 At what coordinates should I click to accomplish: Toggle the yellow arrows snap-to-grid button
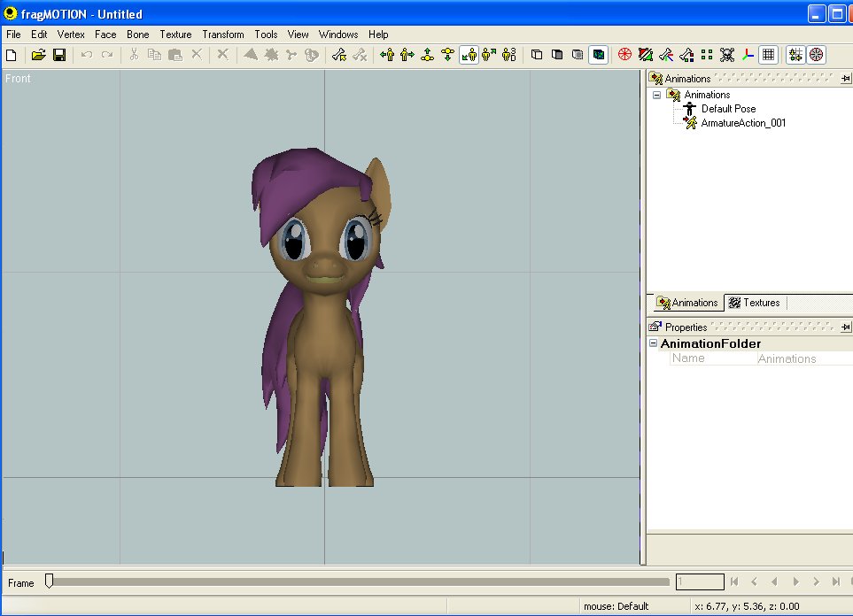795,55
